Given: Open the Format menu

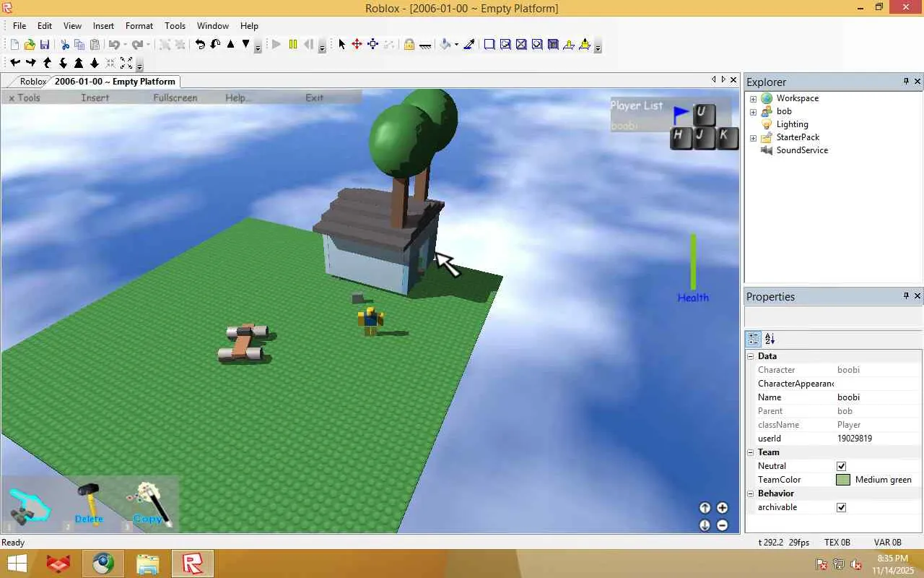Looking at the screenshot, I should pos(139,25).
